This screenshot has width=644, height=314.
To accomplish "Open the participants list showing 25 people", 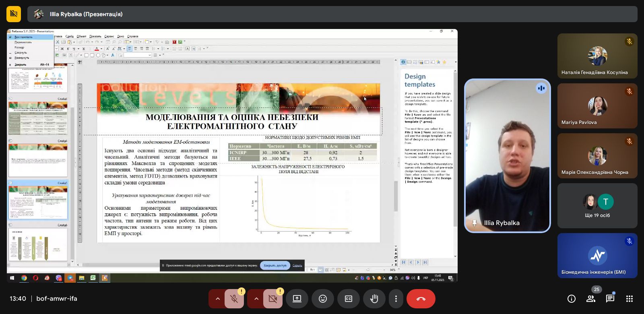I will 591,299.
